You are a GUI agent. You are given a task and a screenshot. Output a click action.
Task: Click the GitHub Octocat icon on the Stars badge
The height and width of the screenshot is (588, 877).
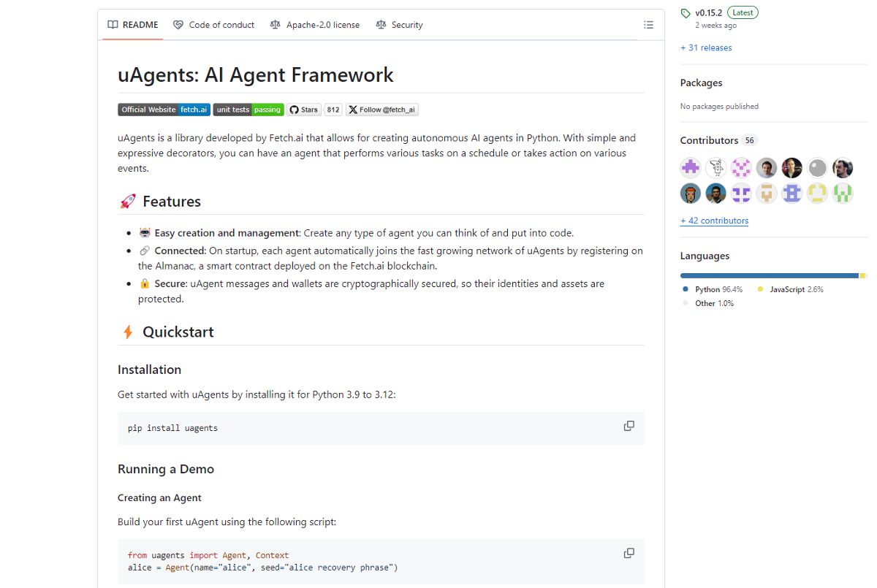pos(295,110)
